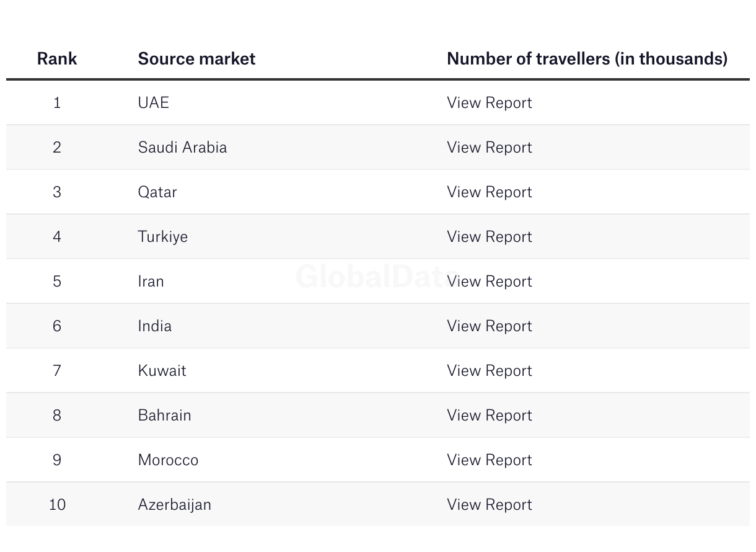Screen dimensions: 756x552
Task: Select Azerbaijan's View Report link
Action: coord(489,505)
